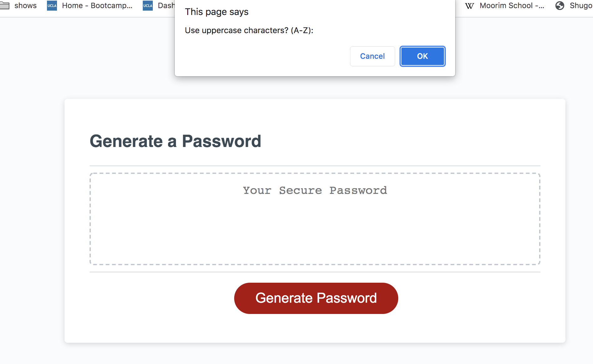This screenshot has width=593, height=364.
Task: Cancel the uppercase characters prompt
Action: tap(372, 56)
